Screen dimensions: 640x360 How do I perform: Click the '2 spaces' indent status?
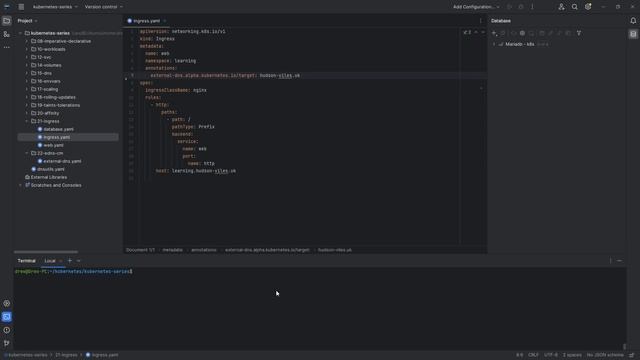pyautogui.click(x=572, y=355)
